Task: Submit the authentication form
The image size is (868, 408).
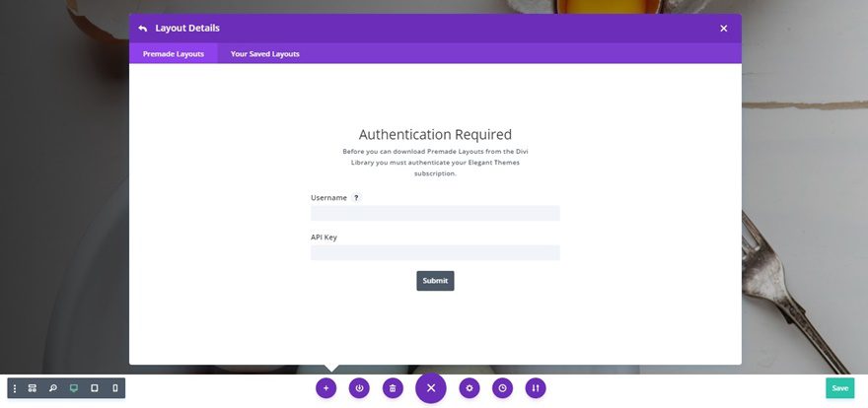Action: (x=435, y=281)
